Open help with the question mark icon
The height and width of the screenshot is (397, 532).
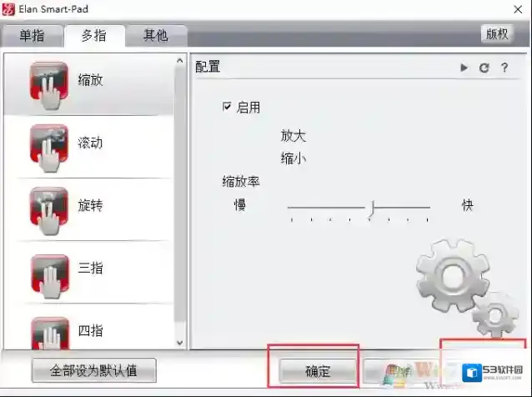click(504, 68)
